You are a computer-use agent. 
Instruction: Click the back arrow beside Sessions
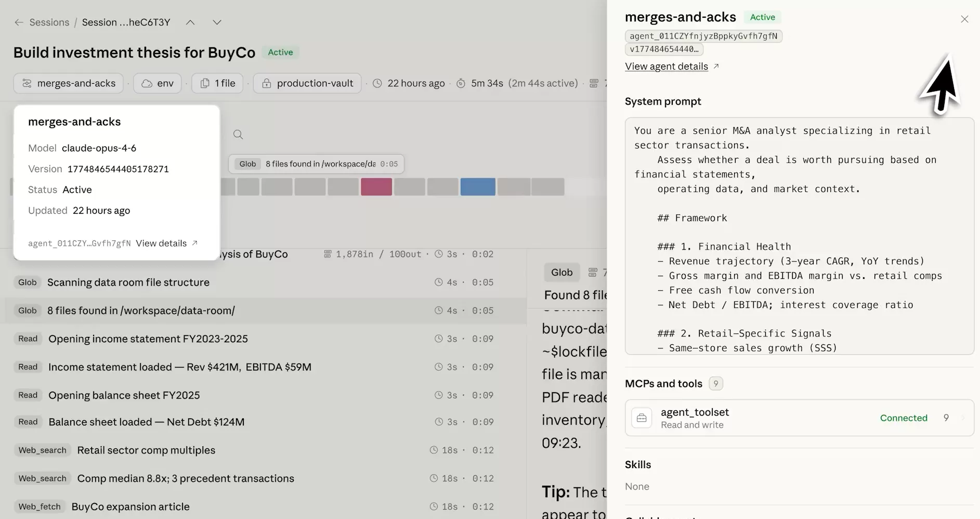tap(19, 22)
